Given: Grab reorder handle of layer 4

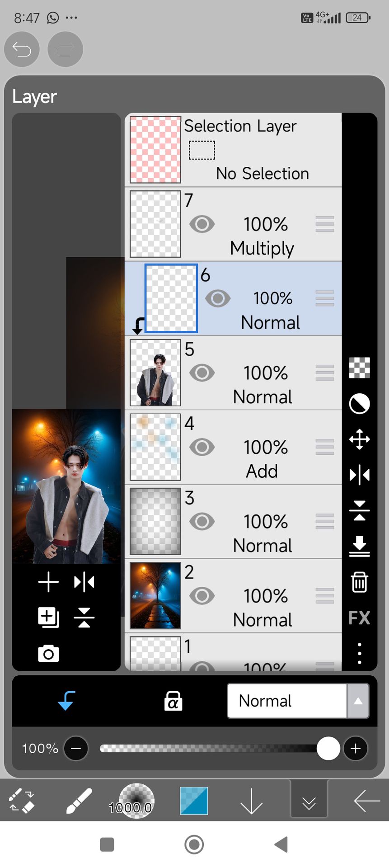Looking at the screenshot, I should click(325, 447).
